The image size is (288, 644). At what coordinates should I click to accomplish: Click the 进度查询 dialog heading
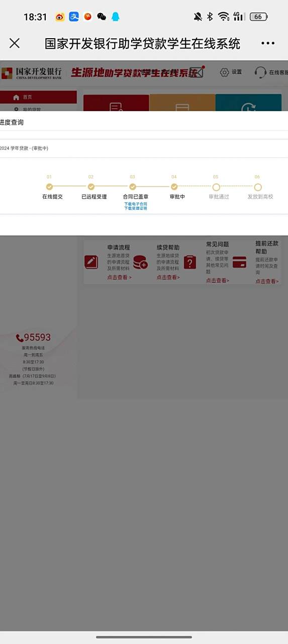pyautogui.click(x=12, y=122)
